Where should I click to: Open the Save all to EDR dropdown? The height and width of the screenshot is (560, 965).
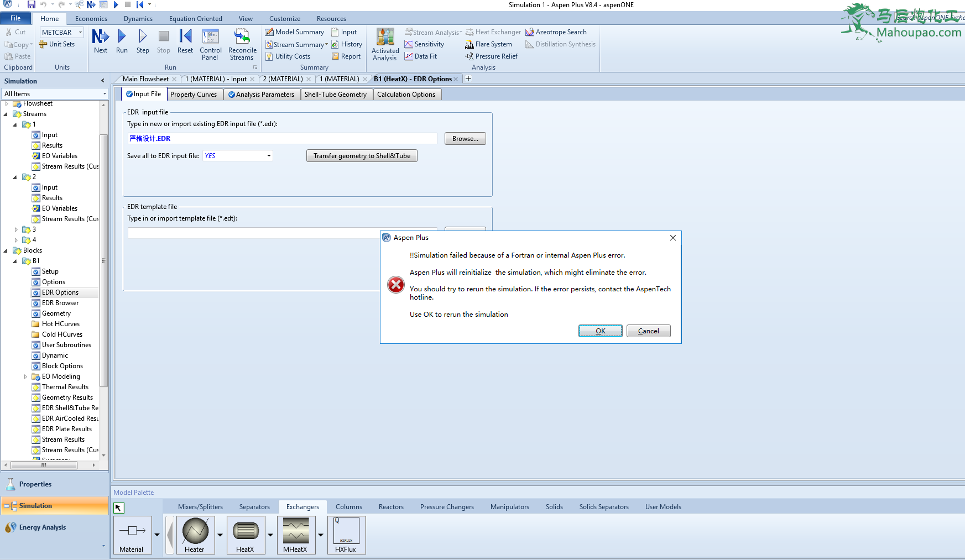(x=269, y=156)
